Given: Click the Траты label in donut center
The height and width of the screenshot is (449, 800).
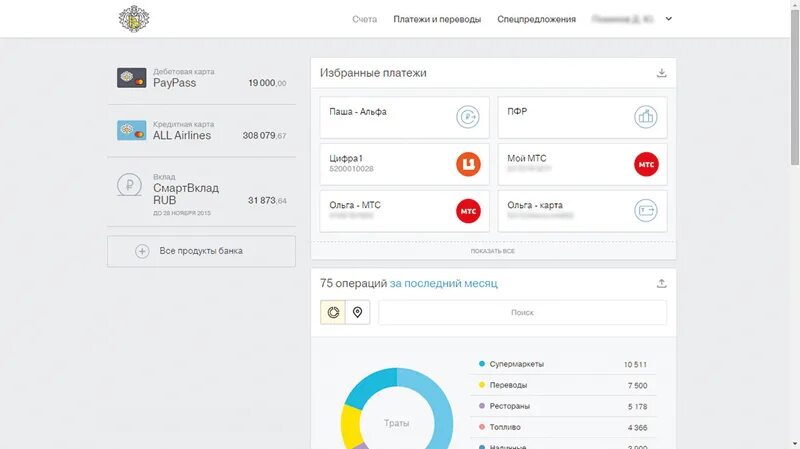Looking at the screenshot, I should (x=396, y=423).
